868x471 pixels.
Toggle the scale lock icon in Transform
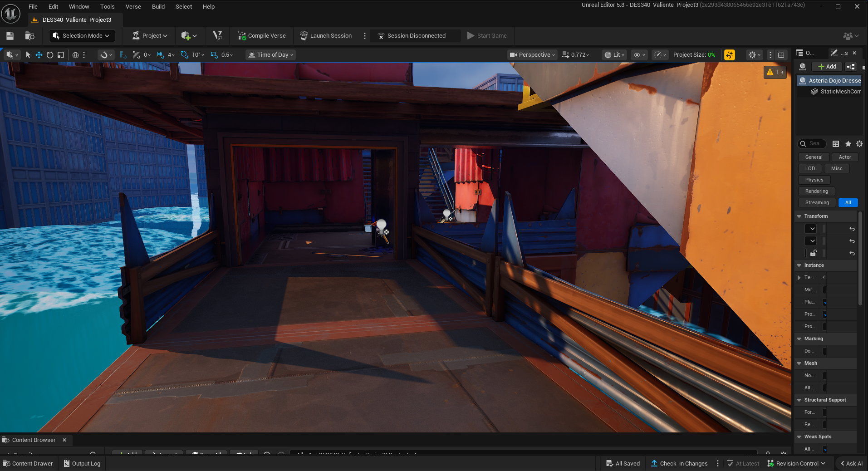pyautogui.click(x=814, y=253)
